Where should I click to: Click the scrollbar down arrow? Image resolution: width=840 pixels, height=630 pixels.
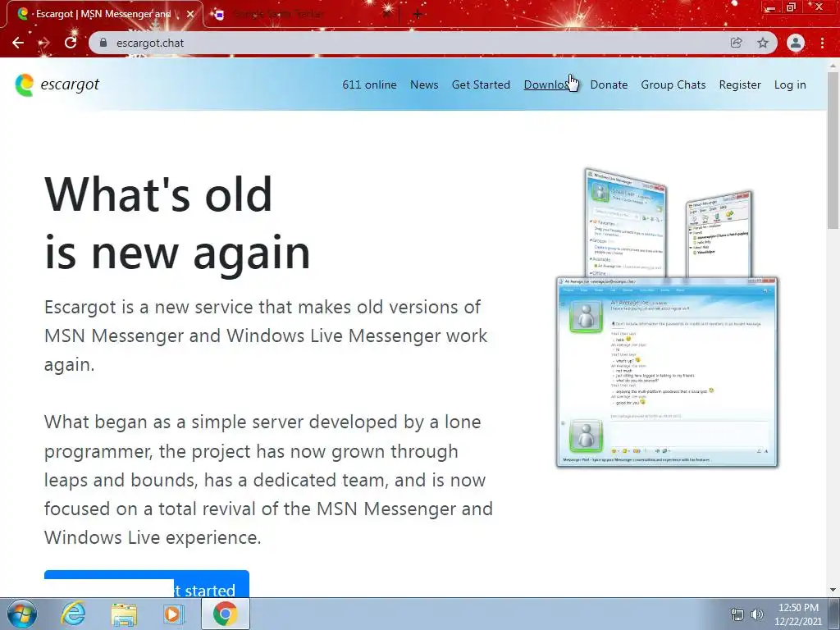coord(833,591)
